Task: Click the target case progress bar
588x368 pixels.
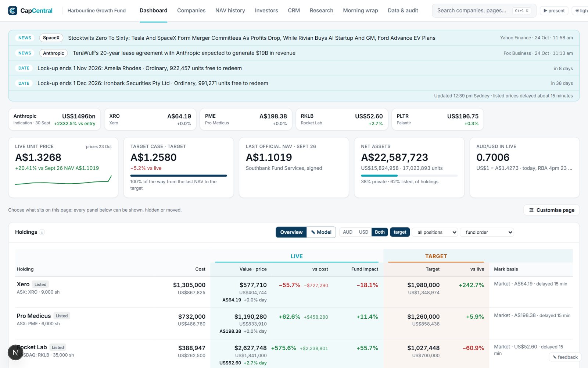Action: [179, 176]
